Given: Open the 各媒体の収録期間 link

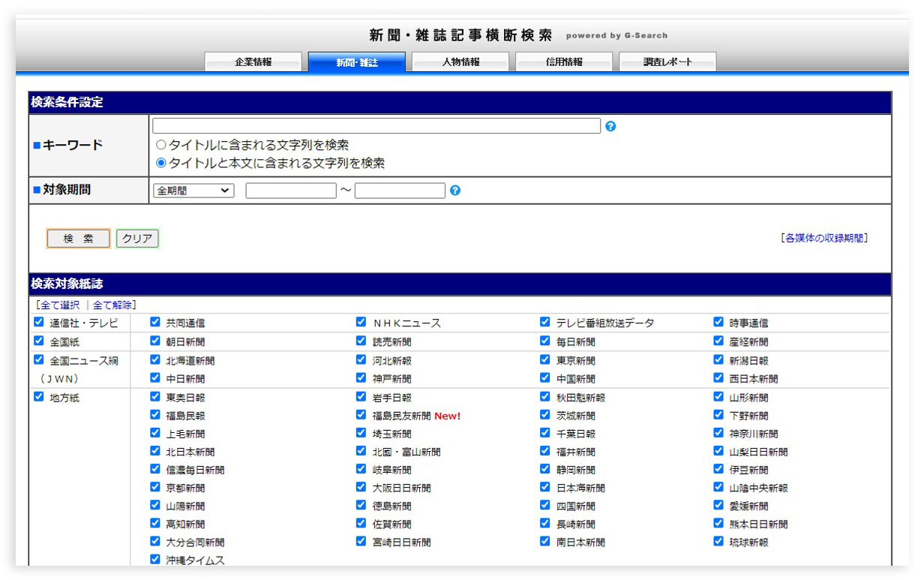Looking at the screenshot, I should pos(824,238).
